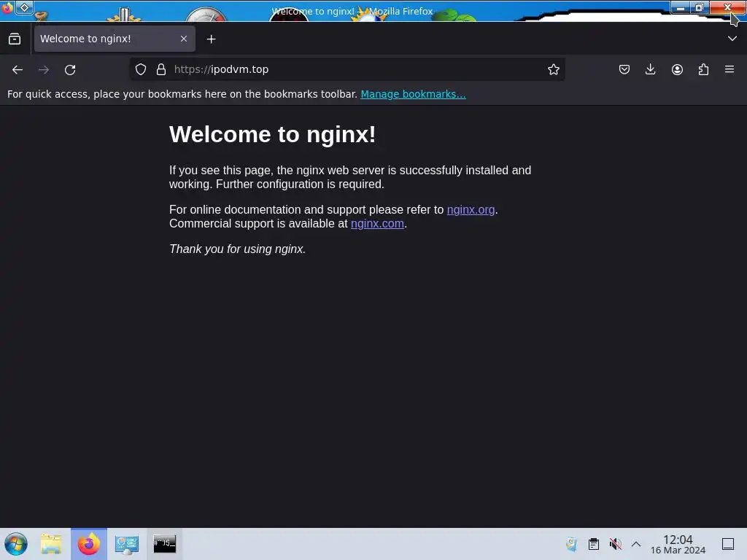Expand hidden system tray icons arrow

click(x=636, y=544)
